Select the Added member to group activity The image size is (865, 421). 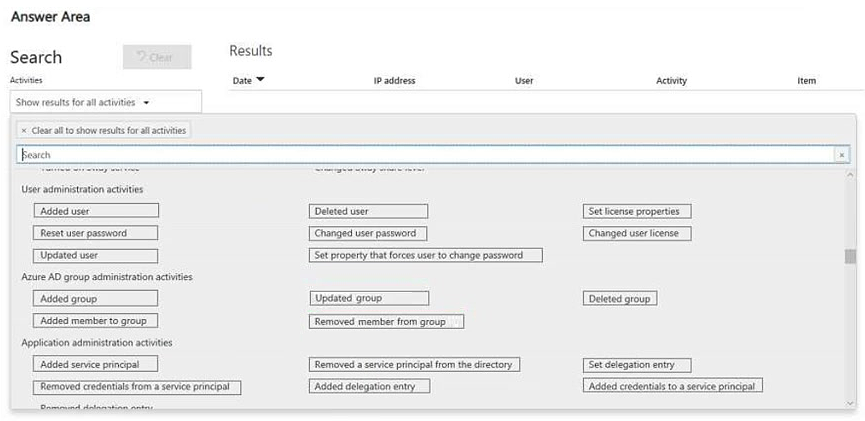[95, 321]
